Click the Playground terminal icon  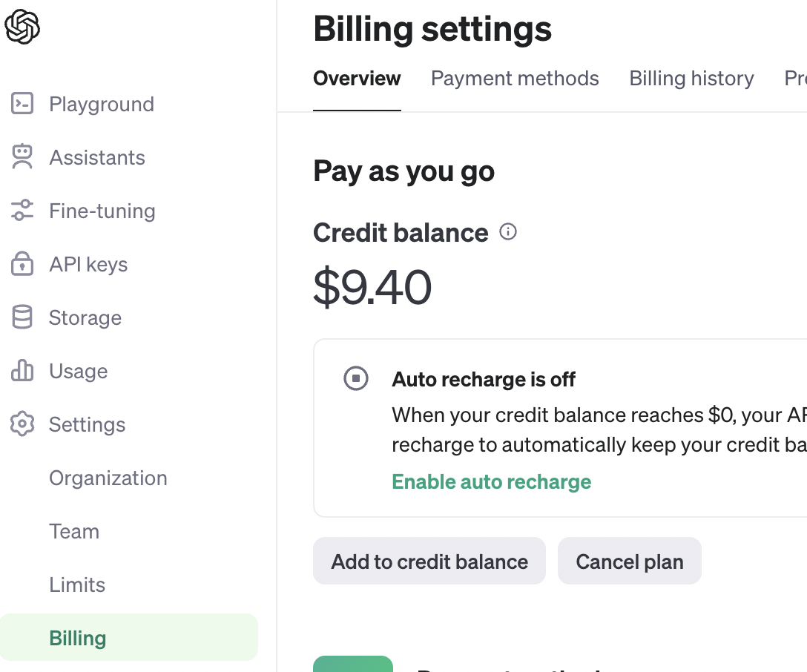[x=22, y=104]
